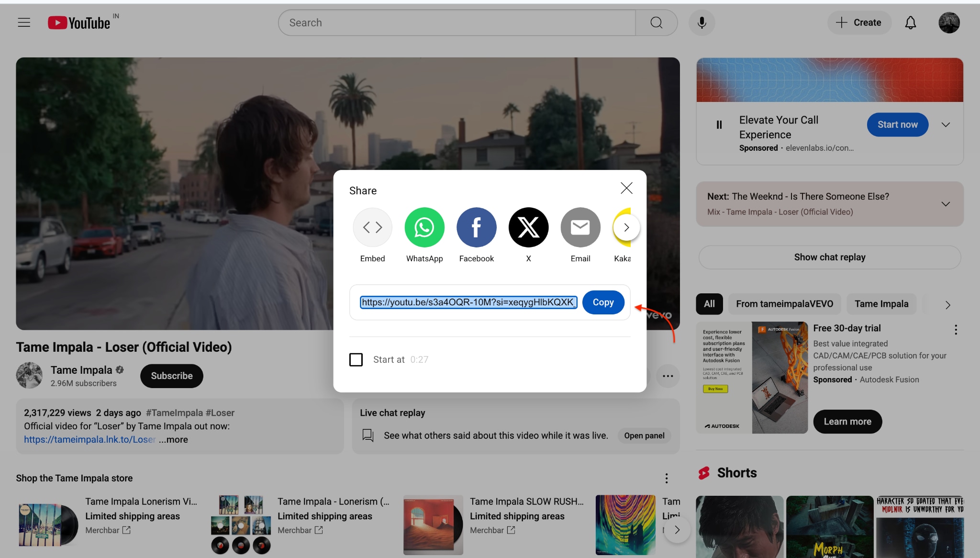Expand the Next video autoplay panel
The height and width of the screenshot is (558, 980).
pos(946,203)
